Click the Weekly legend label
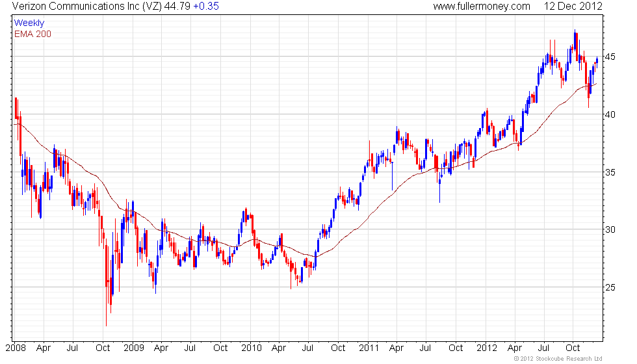Screen dimensions: 637x364 coord(29,23)
